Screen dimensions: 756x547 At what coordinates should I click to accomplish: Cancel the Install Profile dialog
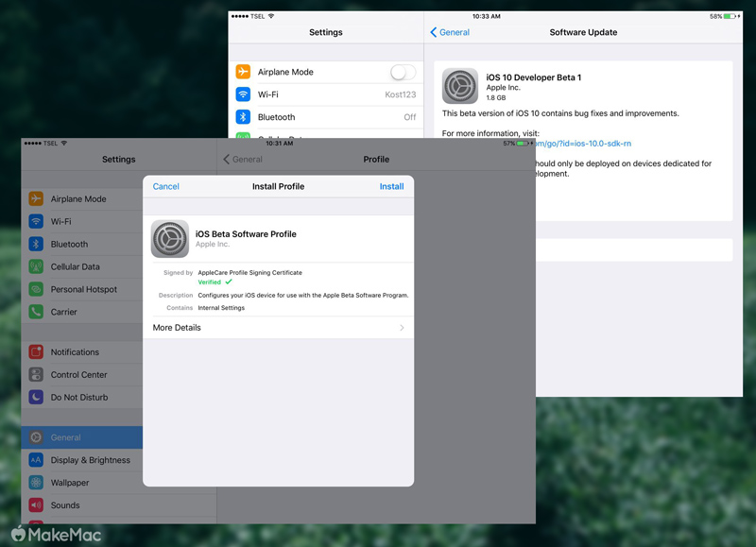pos(166,186)
